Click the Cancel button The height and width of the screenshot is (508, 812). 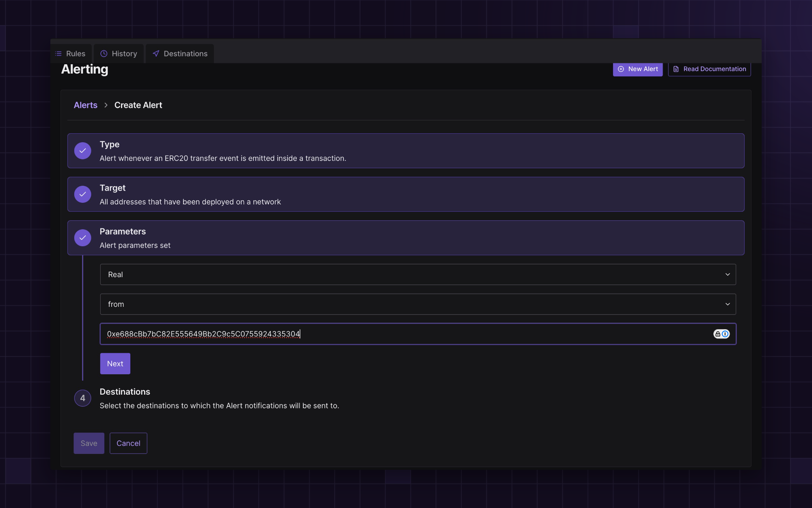pyautogui.click(x=128, y=443)
